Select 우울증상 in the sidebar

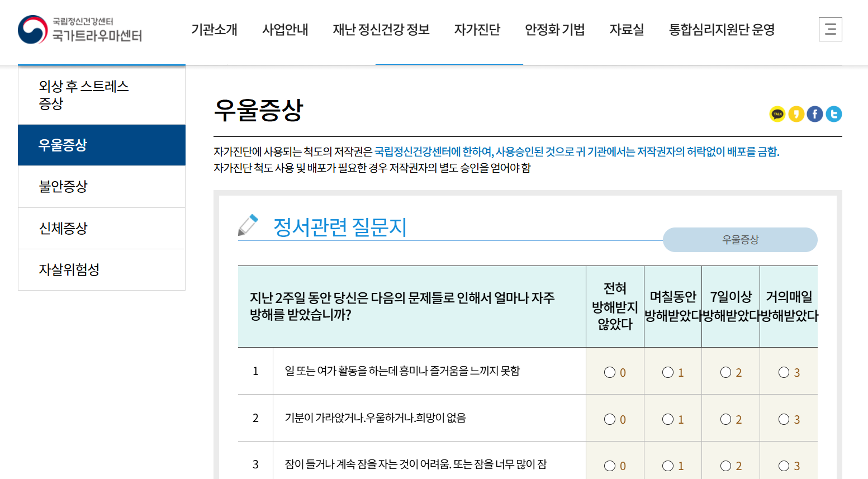coord(102,145)
